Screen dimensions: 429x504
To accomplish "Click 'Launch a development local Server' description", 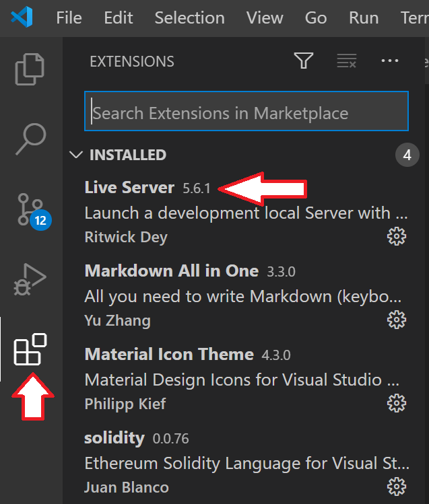I will click(246, 213).
